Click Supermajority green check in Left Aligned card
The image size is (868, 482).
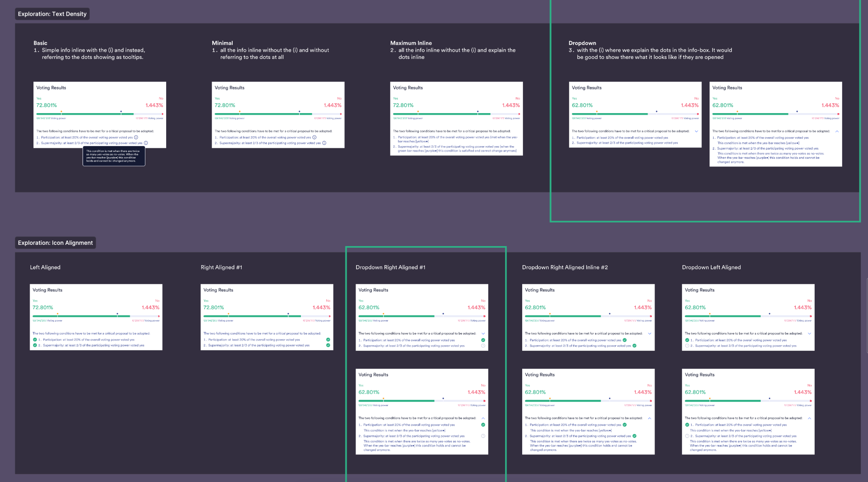[35, 345]
